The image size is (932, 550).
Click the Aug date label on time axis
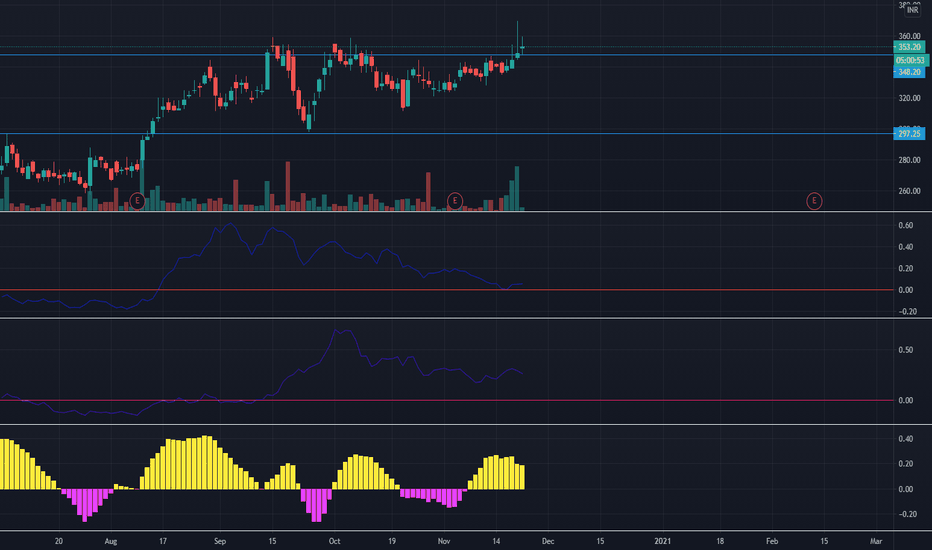pyautogui.click(x=111, y=541)
